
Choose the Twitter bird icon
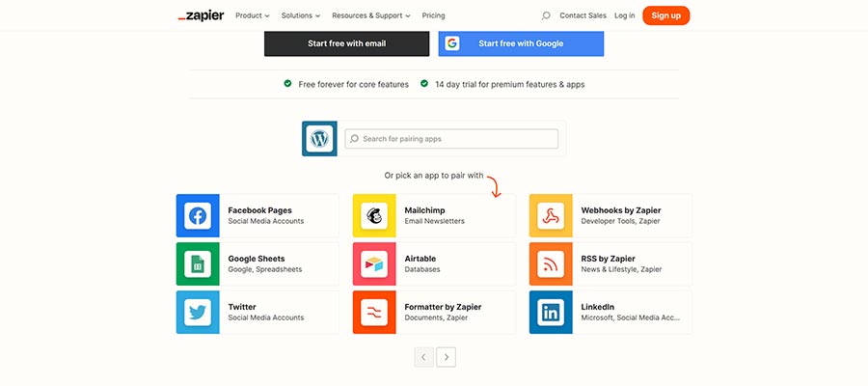(198, 312)
